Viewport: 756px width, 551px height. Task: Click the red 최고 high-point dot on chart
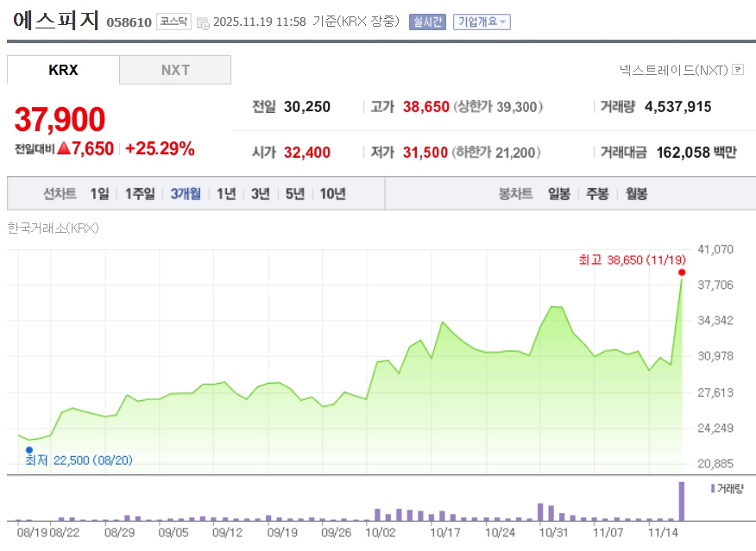tap(682, 272)
